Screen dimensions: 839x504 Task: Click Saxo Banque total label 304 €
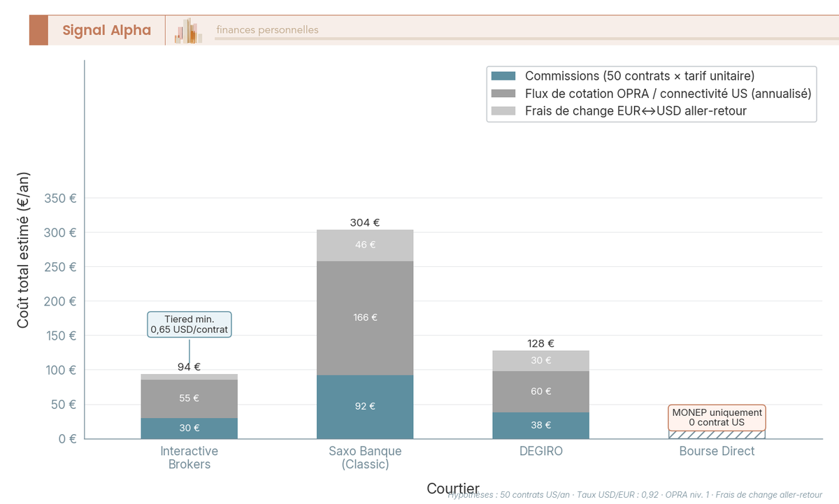[x=365, y=222]
